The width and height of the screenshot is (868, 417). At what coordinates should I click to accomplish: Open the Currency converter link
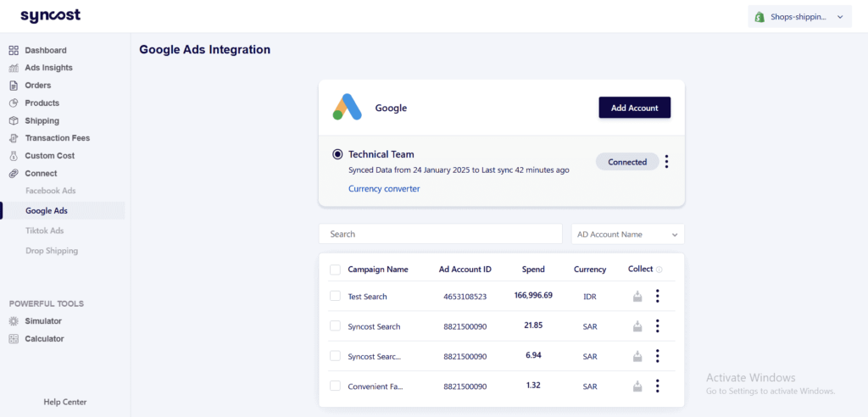[x=384, y=189]
